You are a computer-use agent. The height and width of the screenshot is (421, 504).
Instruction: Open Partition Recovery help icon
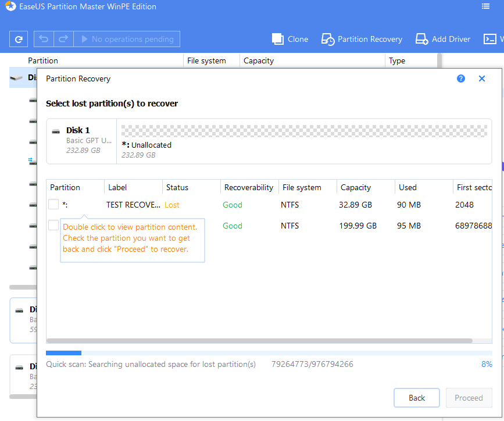[461, 79]
